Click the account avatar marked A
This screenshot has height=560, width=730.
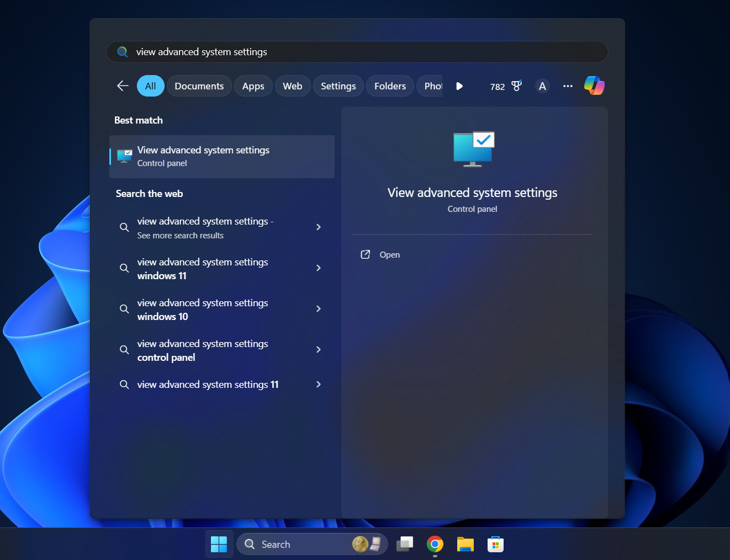[x=542, y=86]
